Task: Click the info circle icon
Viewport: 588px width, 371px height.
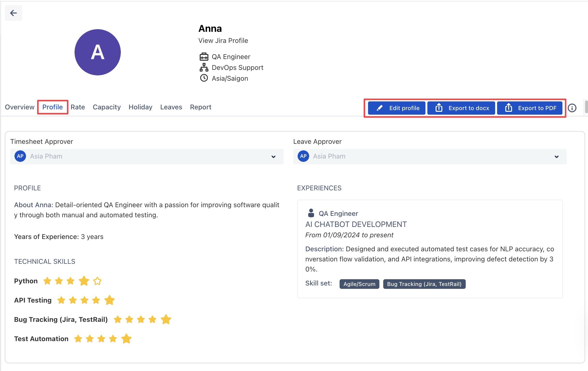Action: 572,108
